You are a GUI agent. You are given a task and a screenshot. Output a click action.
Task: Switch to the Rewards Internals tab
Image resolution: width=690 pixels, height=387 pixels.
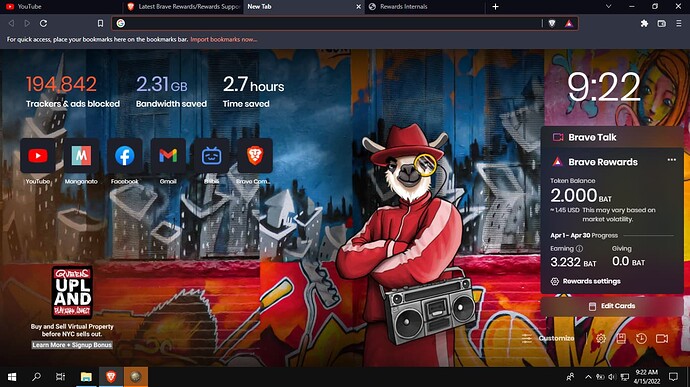[x=425, y=7]
